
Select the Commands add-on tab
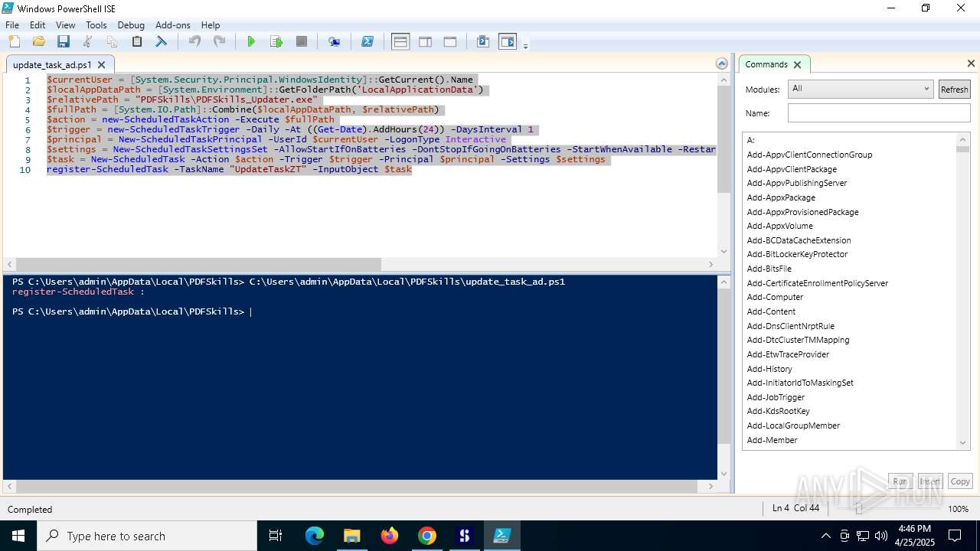click(x=766, y=64)
